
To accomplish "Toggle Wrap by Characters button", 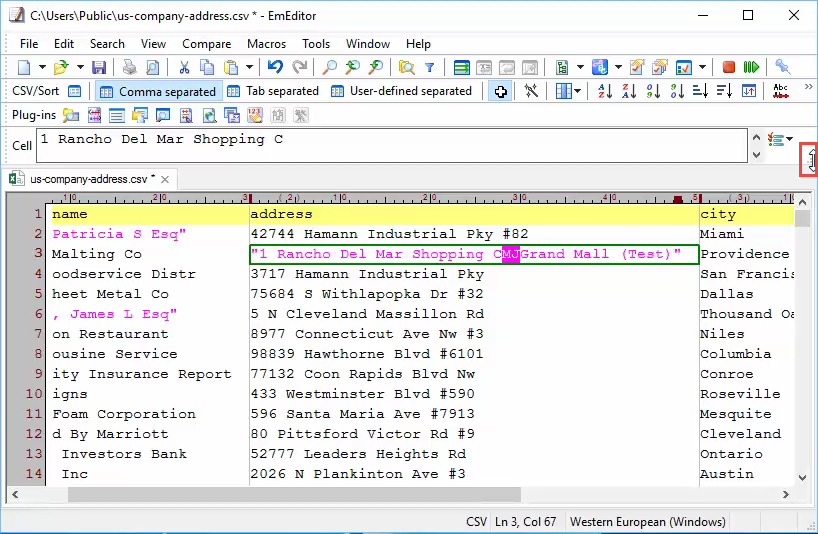I will (484, 67).
